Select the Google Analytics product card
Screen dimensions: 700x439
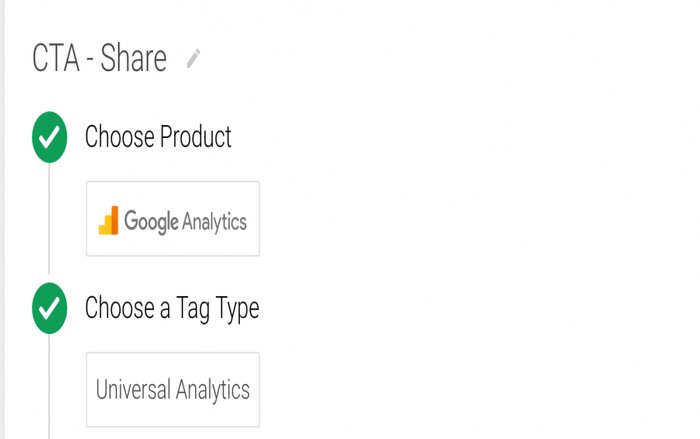pos(173,219)
